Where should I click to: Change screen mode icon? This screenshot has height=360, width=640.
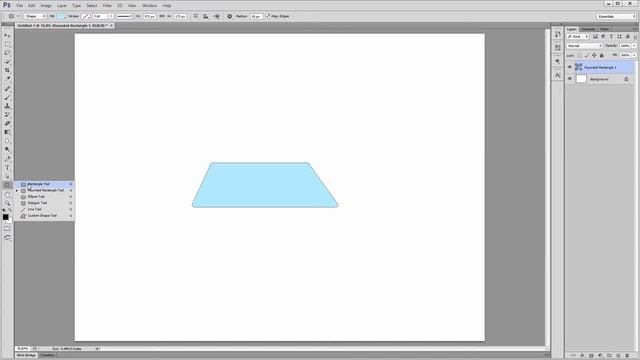7,237
